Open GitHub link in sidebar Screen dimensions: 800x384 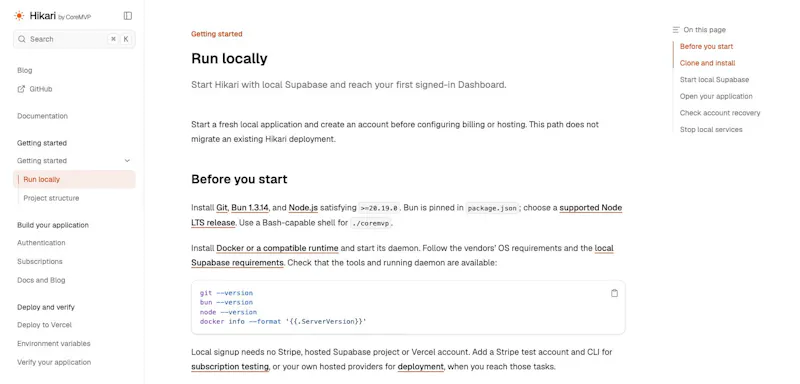41,89
